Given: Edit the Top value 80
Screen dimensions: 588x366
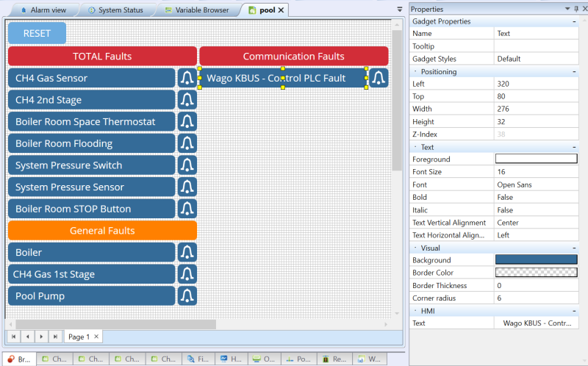Looking at the screenshot, I should pyautogui.click(x=537, y=96).
